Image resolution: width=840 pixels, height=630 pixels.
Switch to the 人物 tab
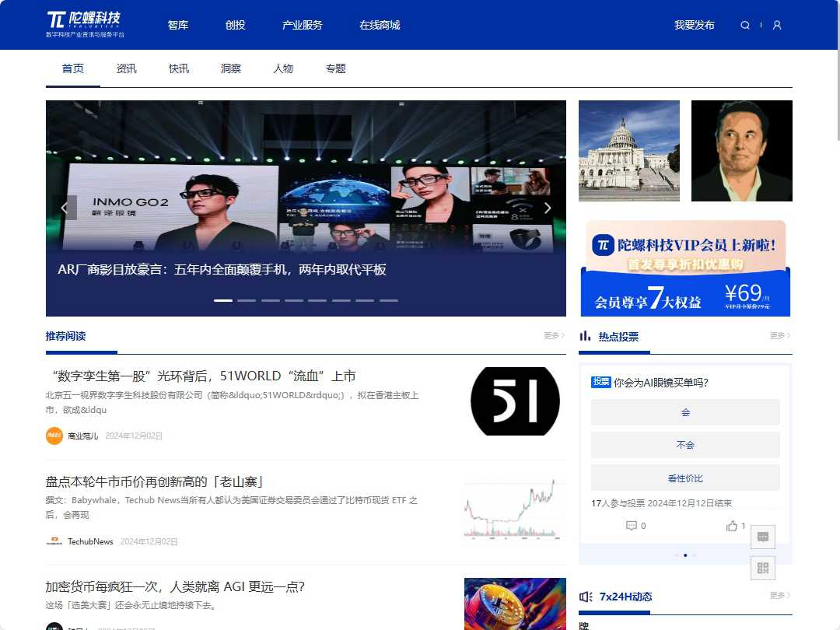(x=283, y=68)
